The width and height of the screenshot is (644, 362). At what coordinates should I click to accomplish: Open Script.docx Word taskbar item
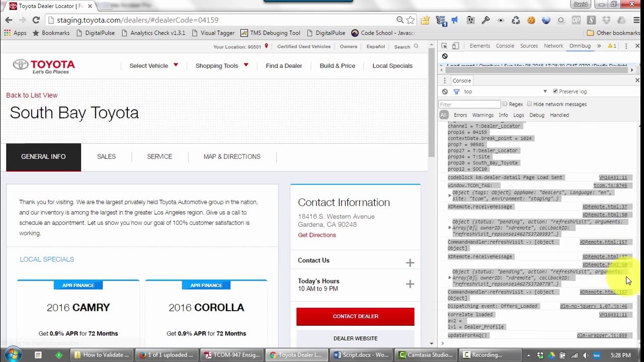(361, 354)
